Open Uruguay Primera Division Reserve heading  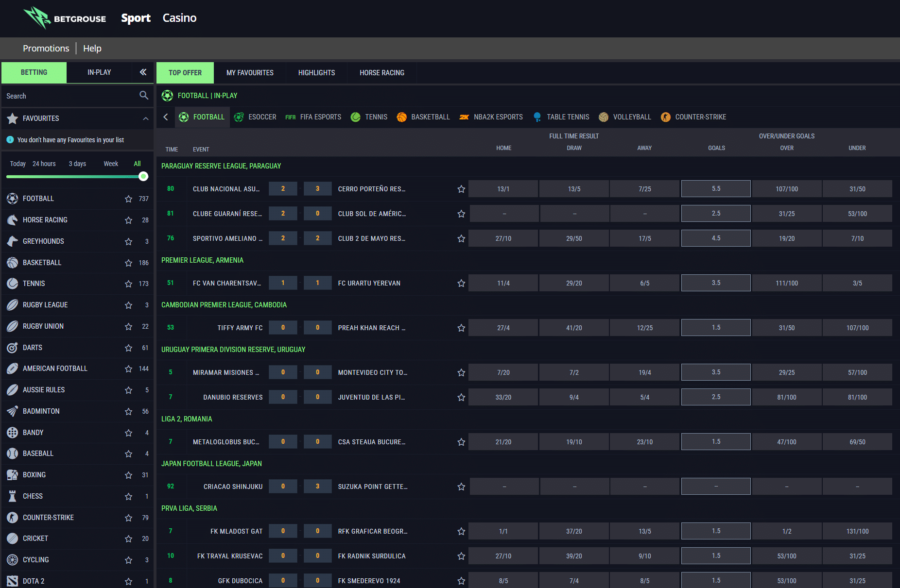[x=233, y=350]
